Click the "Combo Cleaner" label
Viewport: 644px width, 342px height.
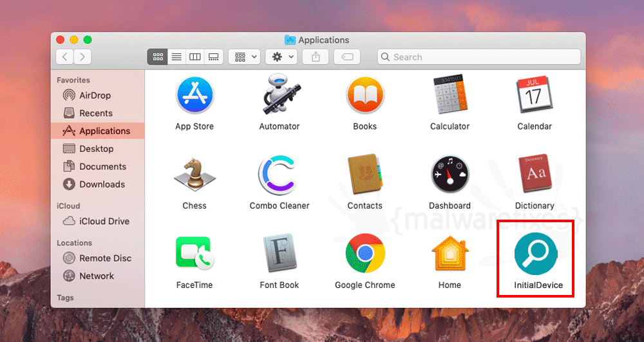click(279, 205)
